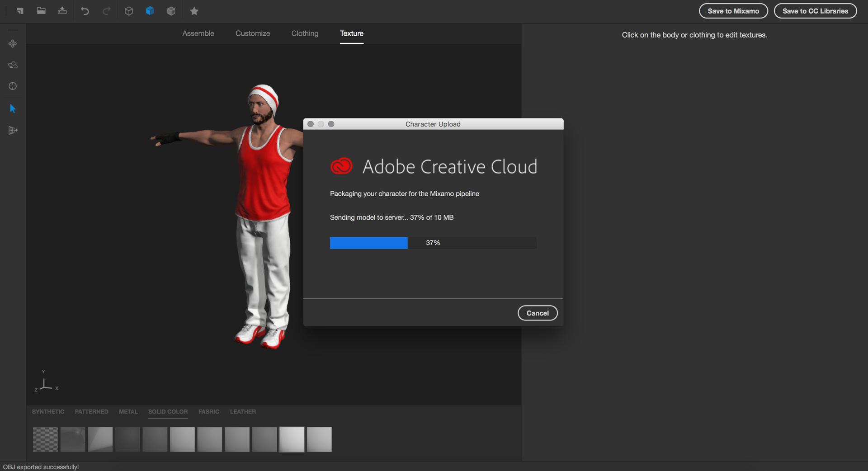Click the redo arrow icon
This screenshot has height=471, width=868.
click(x=107, y=11)
